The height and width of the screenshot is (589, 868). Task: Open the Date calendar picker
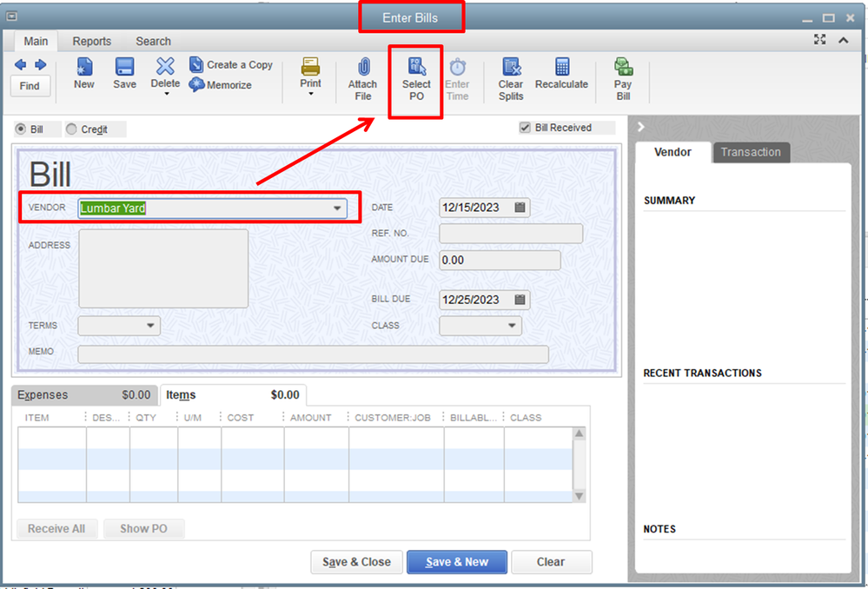520,208
